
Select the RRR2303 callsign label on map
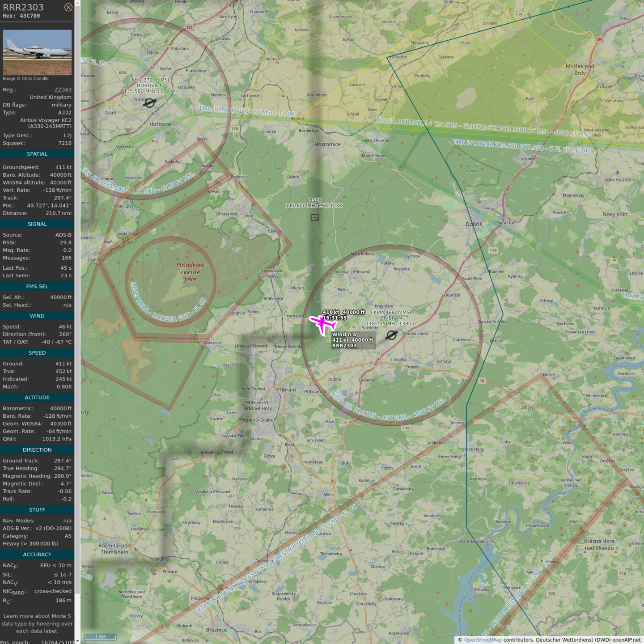[x=344, y=346]
